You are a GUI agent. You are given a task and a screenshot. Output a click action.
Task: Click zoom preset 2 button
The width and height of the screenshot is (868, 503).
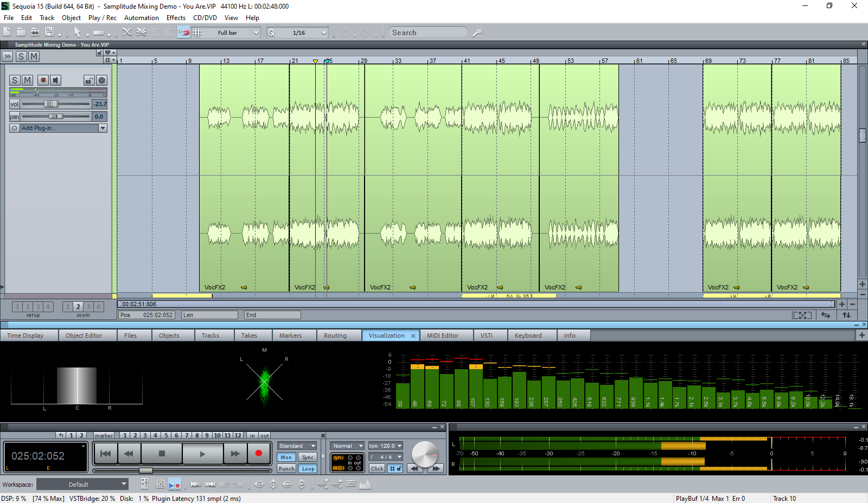coord(78,307)
